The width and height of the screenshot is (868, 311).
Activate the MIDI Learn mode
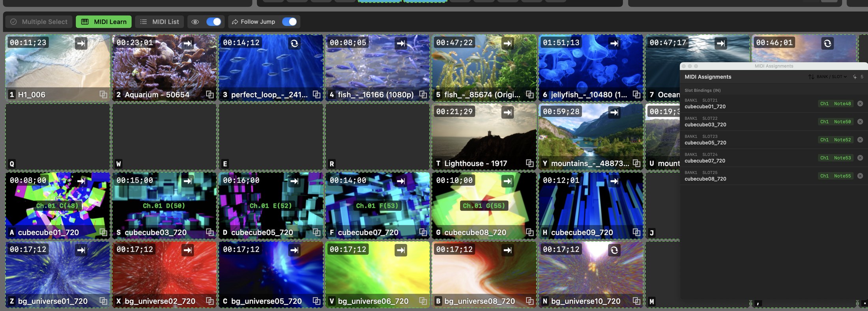click(104, 22)
